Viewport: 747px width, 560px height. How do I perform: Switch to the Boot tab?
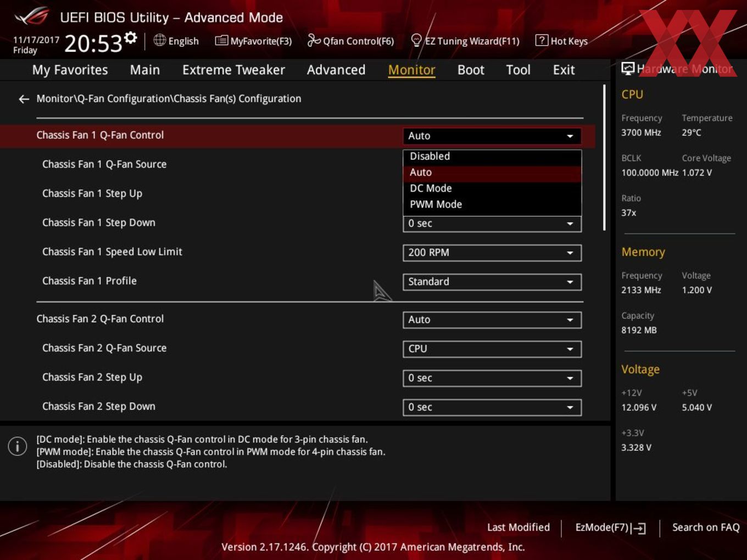(x=471, y=70)
